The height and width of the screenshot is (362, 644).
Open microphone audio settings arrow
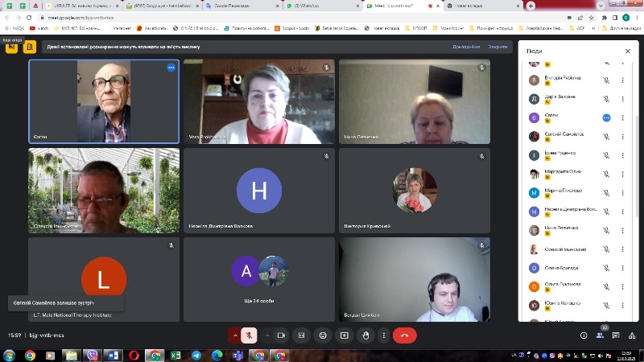point(235,335)
